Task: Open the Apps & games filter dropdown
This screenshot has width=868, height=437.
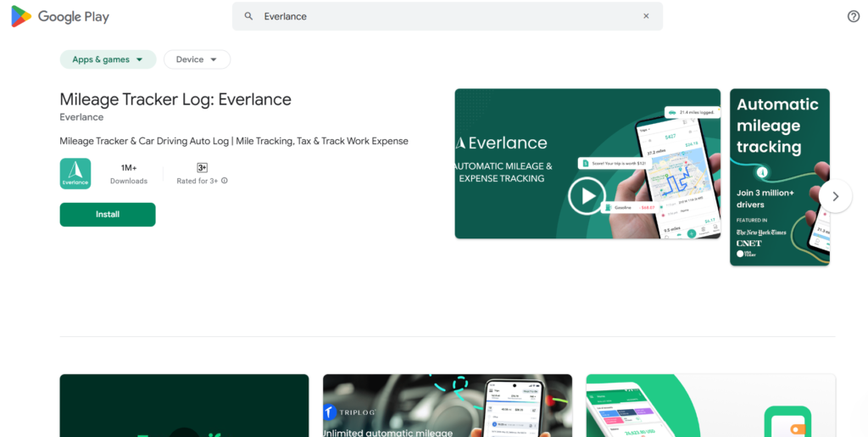Action: click(x=108, y=59)
